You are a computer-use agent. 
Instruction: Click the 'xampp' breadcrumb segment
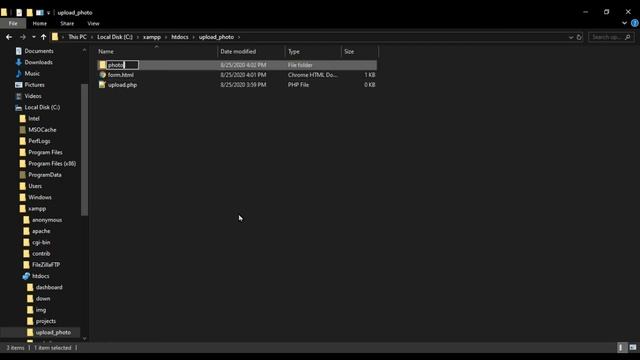tap(152, 37)
